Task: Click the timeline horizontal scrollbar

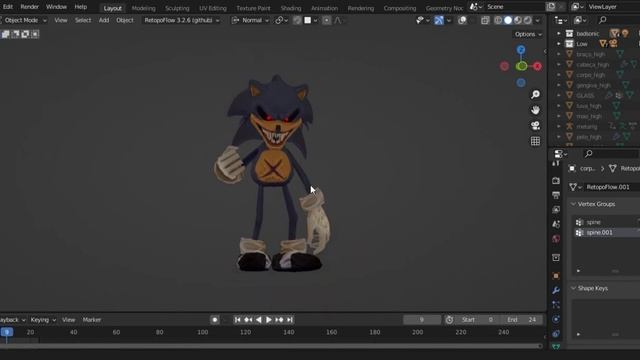Action: 271,346
